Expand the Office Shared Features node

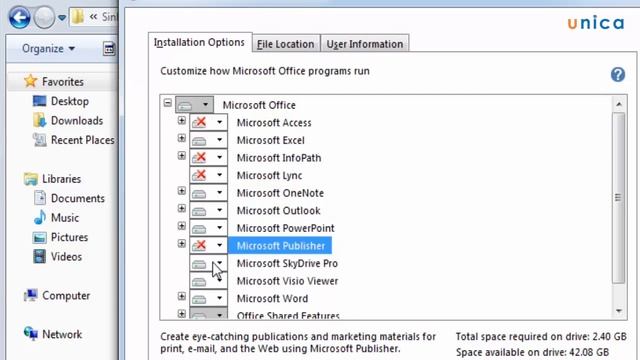pyautogui.click(x=182, y=313)
